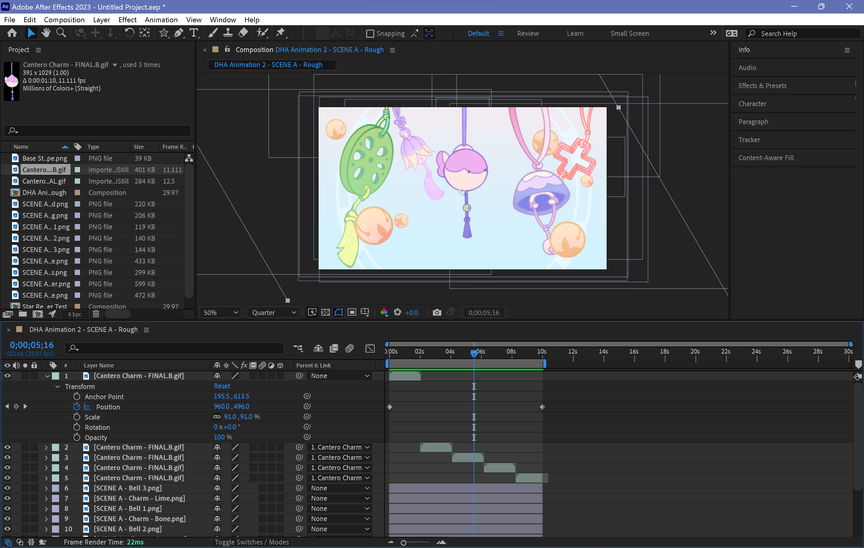Select the Clone Stamp tool

pyautogui.click(x=228, y=33)
